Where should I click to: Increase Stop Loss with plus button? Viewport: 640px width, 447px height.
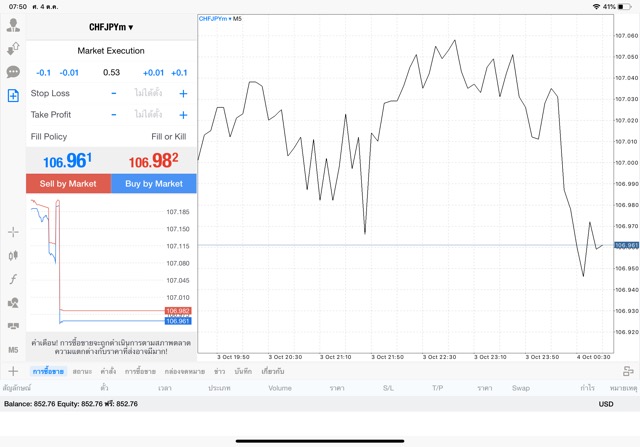(183, 93)
